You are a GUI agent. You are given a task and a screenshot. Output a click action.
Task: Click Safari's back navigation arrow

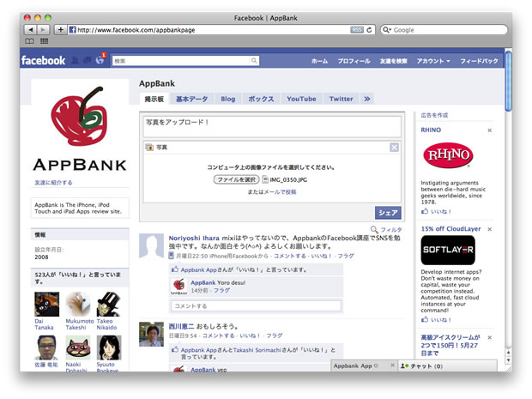pos(31,30)
